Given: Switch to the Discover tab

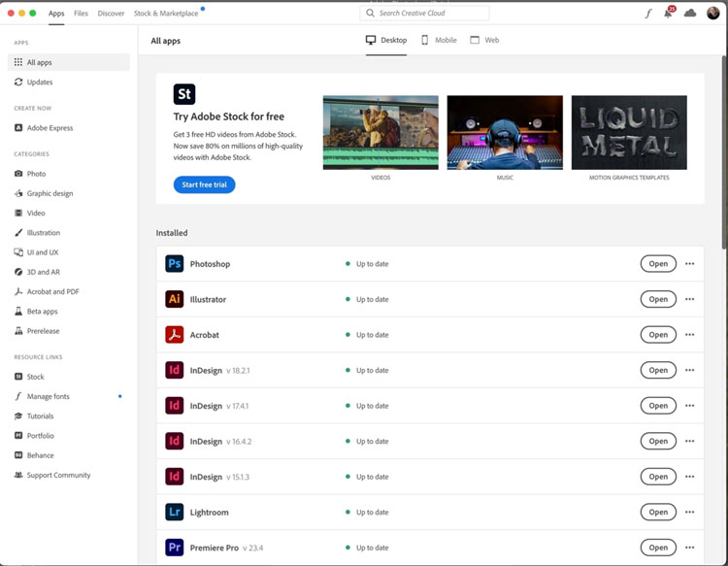Looking at the screenshot, I should click(111, 14).
